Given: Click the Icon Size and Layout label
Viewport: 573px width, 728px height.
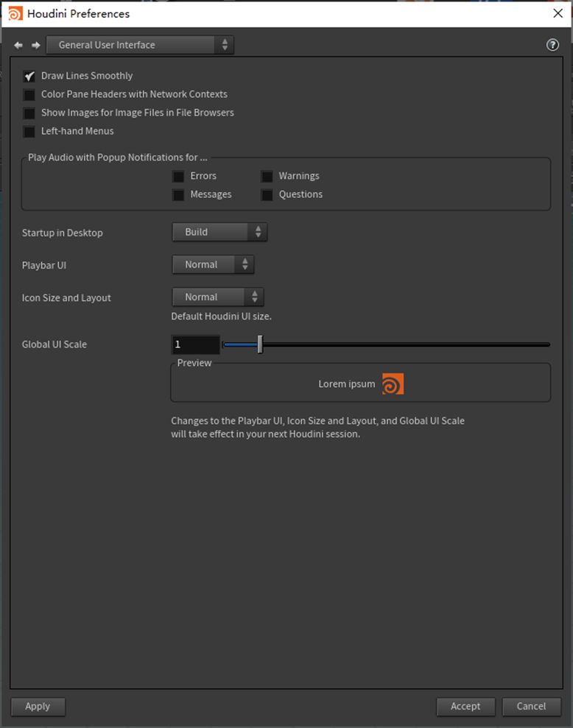Looking at the screenshot, I should pyautogui.click(x=66, y=298).
